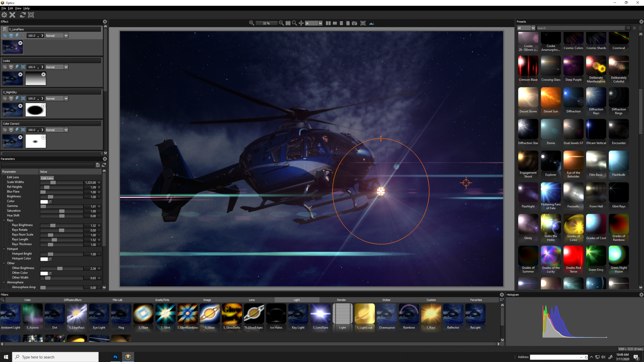Select the Lens tab in filters panel

pos(252,300)
